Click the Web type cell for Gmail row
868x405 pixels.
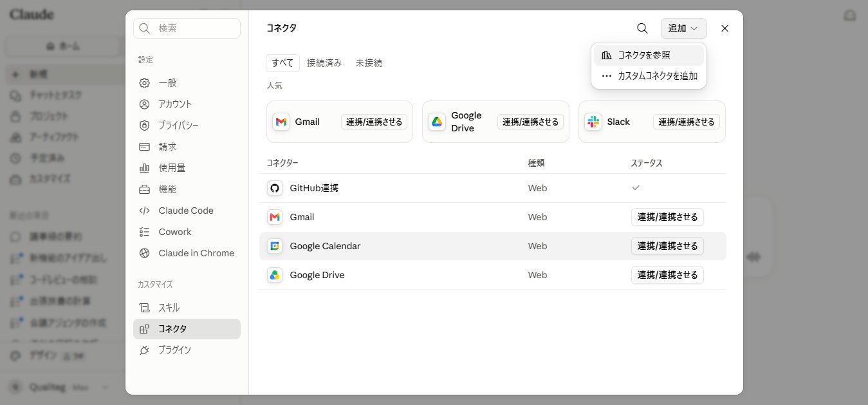point(537,217)
